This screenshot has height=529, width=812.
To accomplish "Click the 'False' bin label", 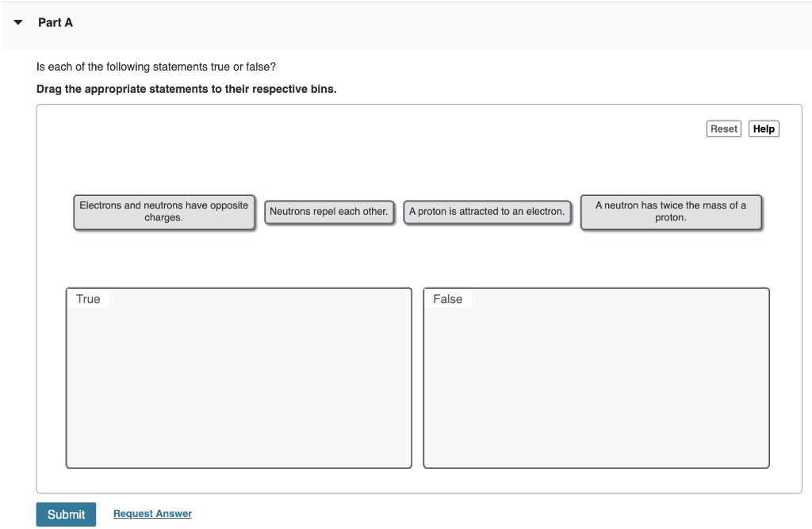I will 447,299.
